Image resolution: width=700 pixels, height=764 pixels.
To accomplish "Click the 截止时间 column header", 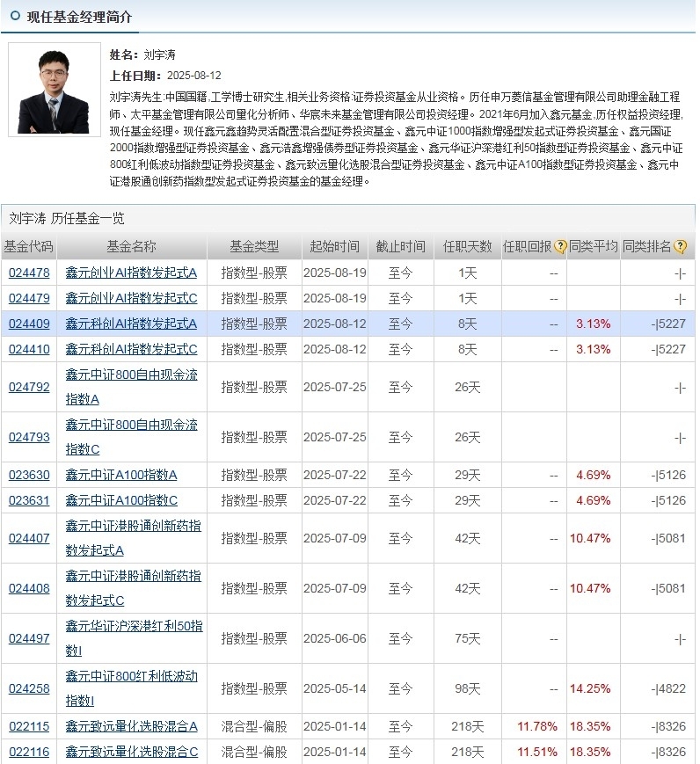I will (401, 246).
